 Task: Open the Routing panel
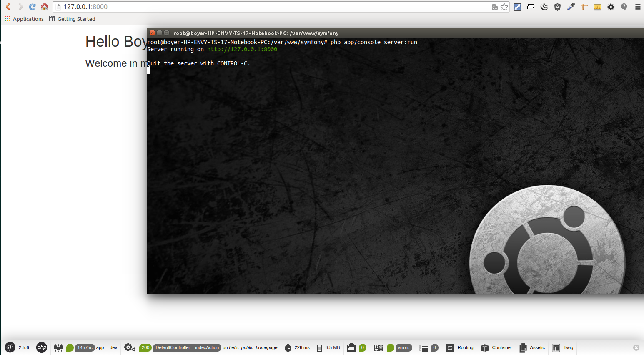pos(460,347)
